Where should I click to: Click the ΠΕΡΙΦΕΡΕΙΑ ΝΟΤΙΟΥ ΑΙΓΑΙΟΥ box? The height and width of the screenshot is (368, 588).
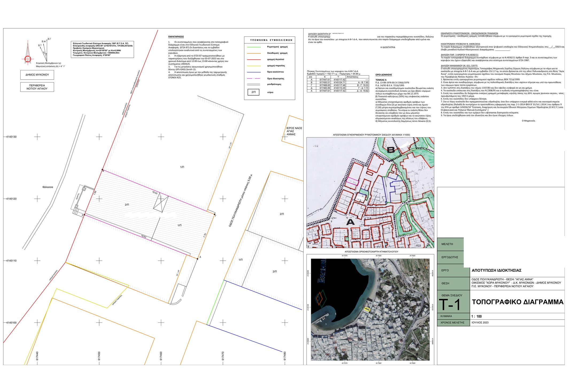(x=37, y=87)
